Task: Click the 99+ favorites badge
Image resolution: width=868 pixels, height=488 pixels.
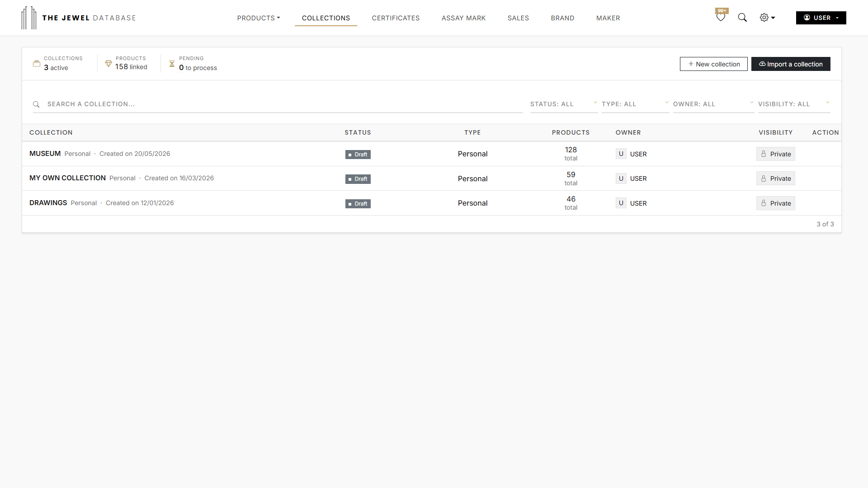Action: (722, 10)
